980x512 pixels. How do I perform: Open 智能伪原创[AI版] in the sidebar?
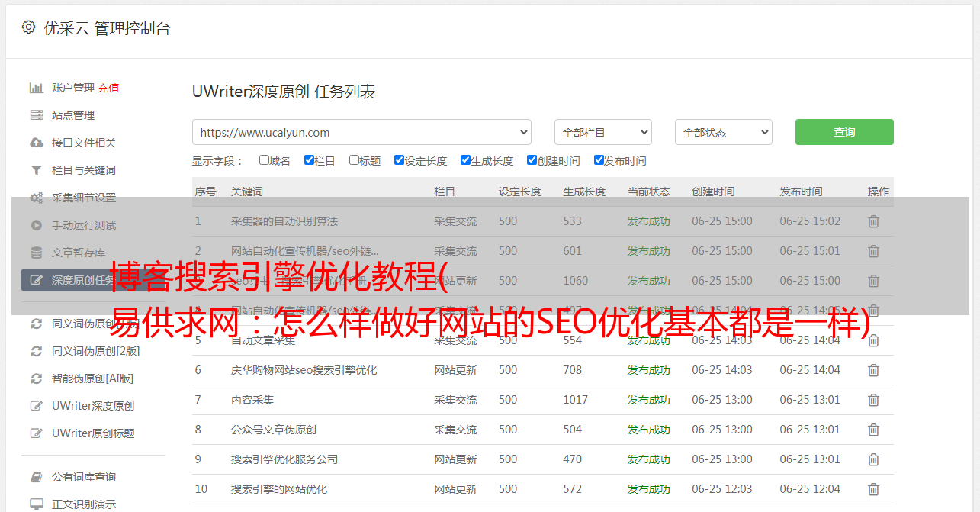92,378
